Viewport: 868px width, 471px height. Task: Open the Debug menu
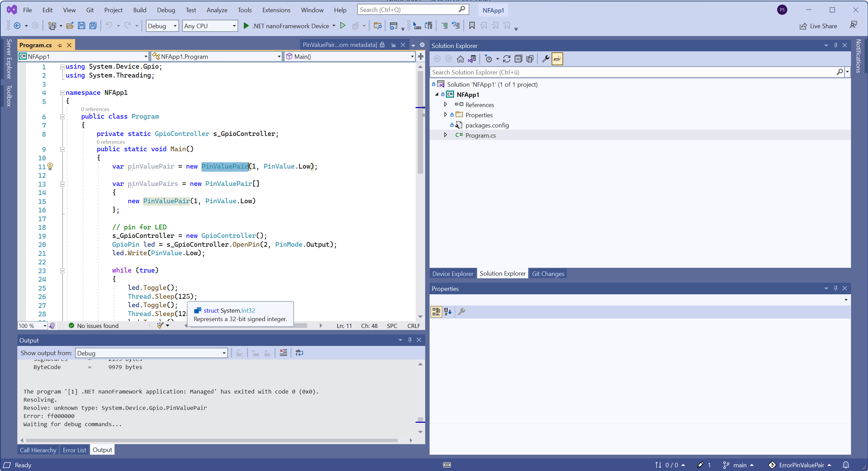pyautogui.click(x=166, y=10)
